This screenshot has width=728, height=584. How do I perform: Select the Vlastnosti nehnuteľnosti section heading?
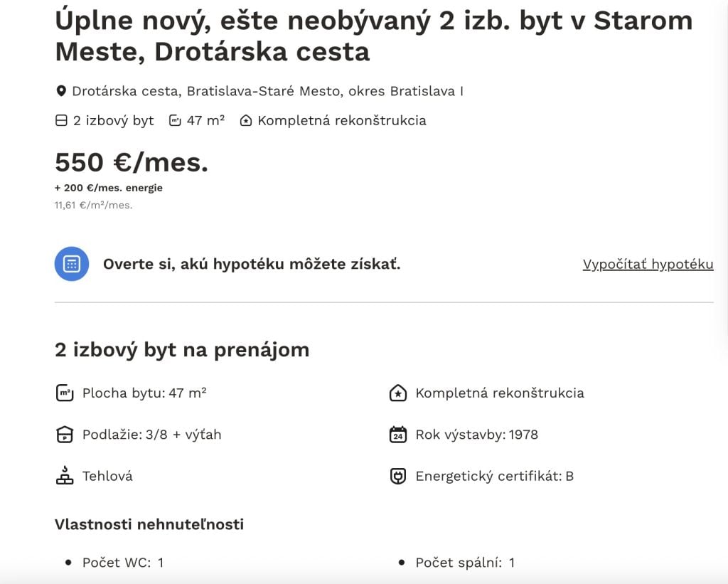pos(149,524)
